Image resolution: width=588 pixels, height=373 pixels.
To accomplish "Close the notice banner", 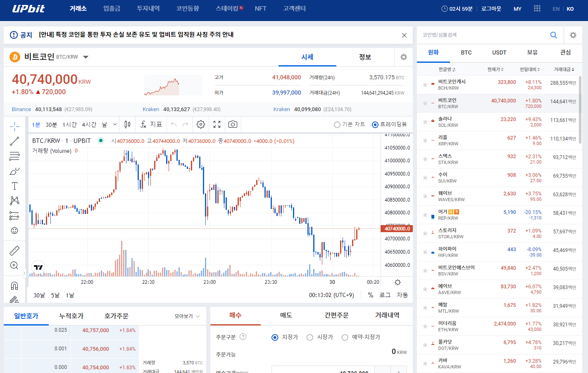I will pyautogui.click(x=404, y=35).
